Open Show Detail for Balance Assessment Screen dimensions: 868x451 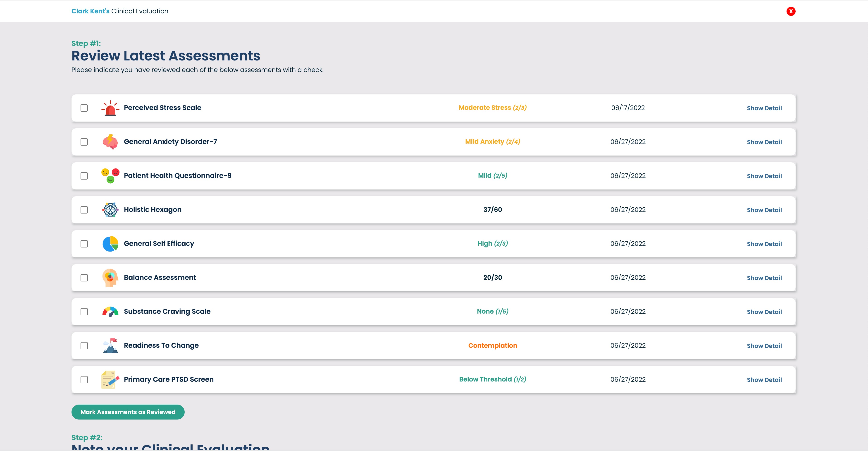(x=764, y=278)
